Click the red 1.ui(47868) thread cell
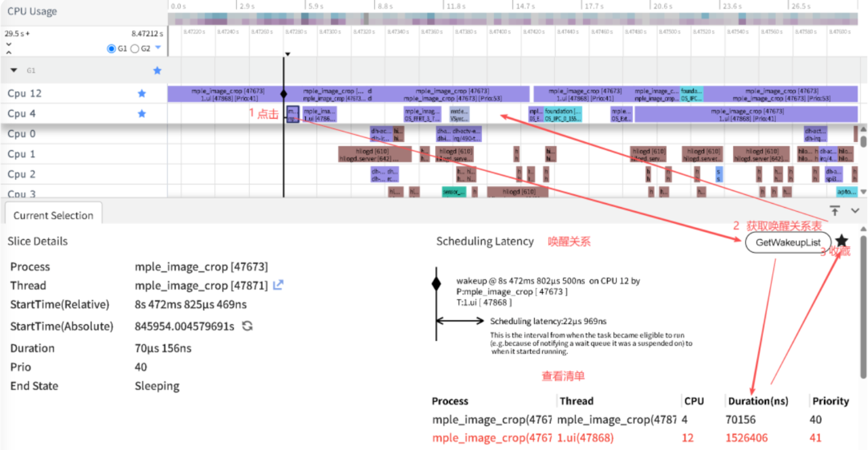The width and height of the screenshot is (868, 450). coord(585,438)
